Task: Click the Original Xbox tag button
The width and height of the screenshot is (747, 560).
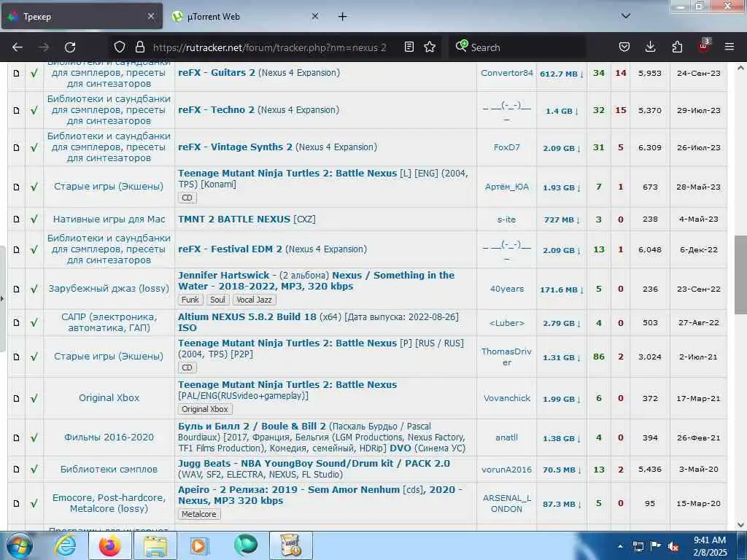Action: [x=205, y=409]
